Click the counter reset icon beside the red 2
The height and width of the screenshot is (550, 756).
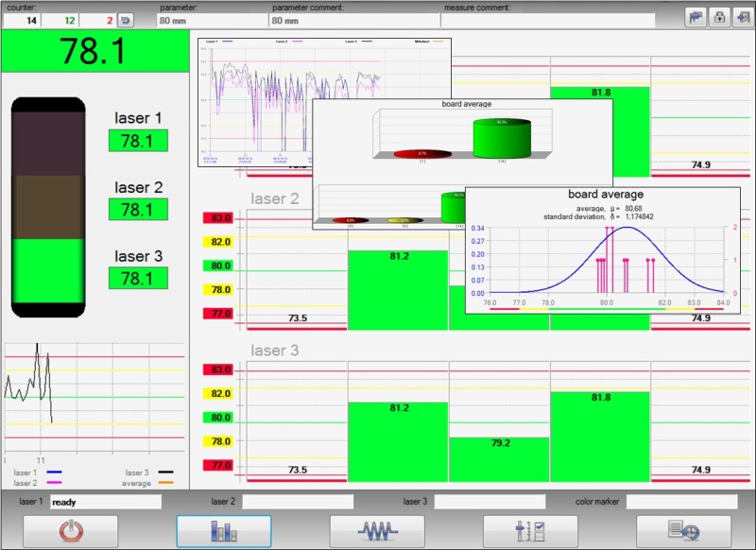point(126,20)
